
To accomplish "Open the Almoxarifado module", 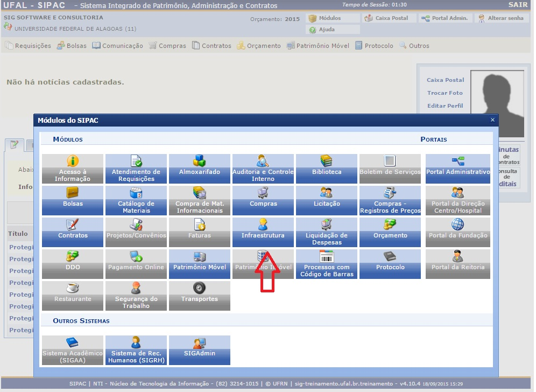I will 200,169.
